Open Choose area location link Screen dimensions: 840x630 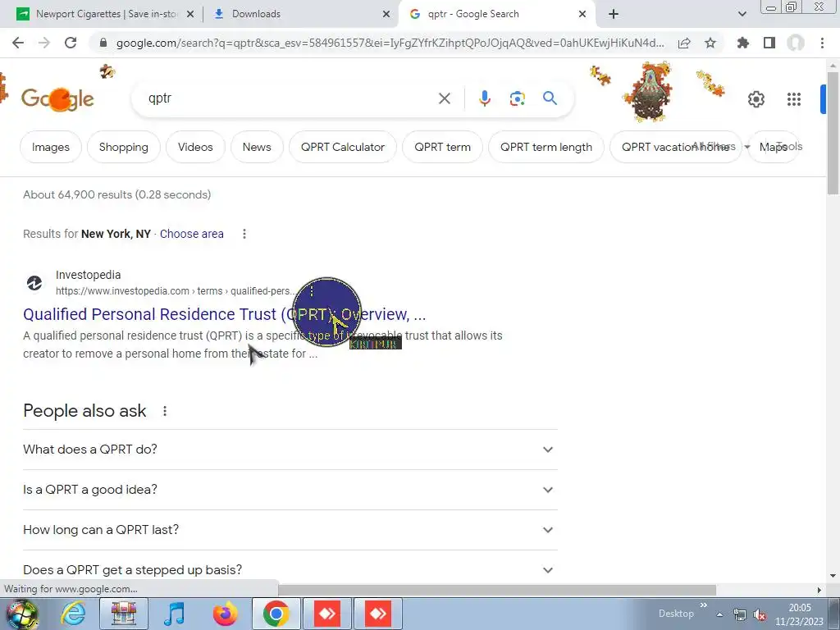(x=191, y=234)
